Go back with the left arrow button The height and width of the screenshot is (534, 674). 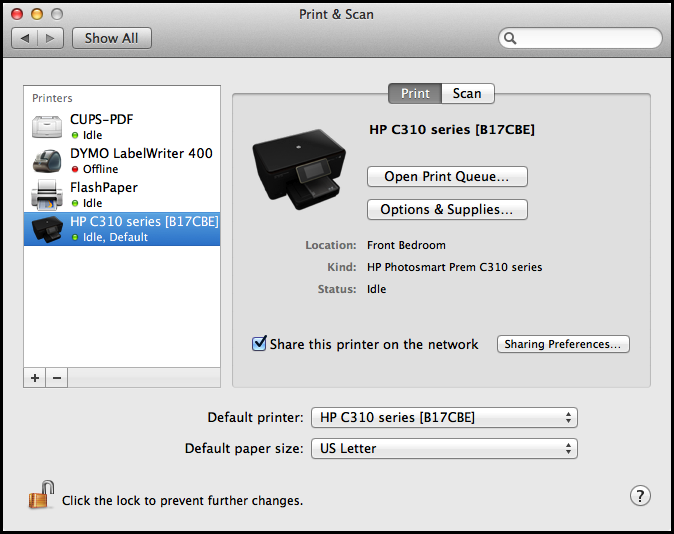[25, 38]
